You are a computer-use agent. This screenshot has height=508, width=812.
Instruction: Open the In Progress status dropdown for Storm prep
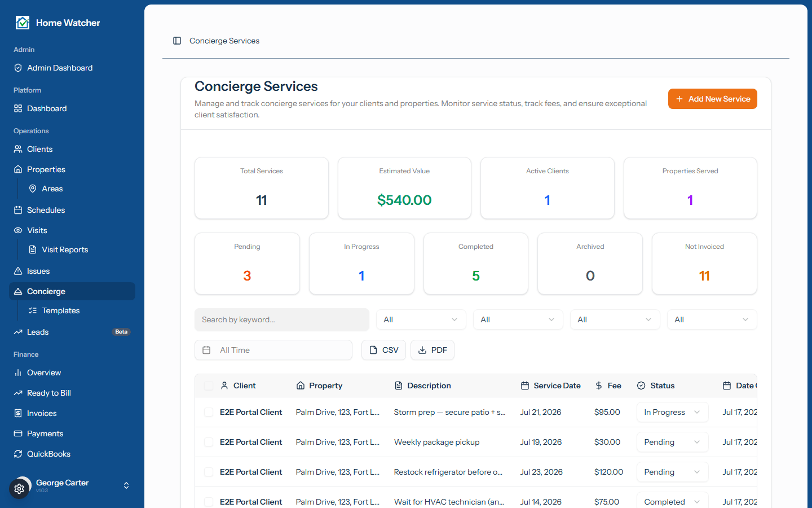(x=673, y=412)
